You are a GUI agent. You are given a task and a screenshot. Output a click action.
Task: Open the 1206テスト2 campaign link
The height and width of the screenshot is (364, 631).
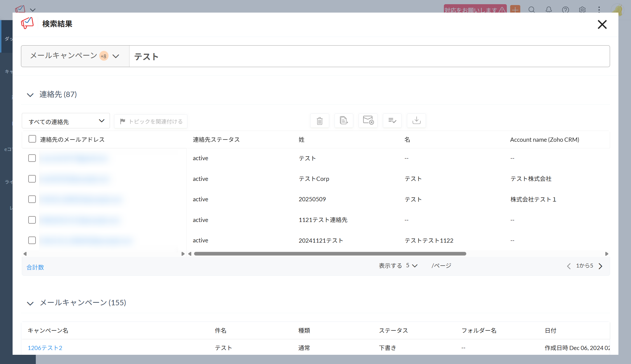(45, 348)
